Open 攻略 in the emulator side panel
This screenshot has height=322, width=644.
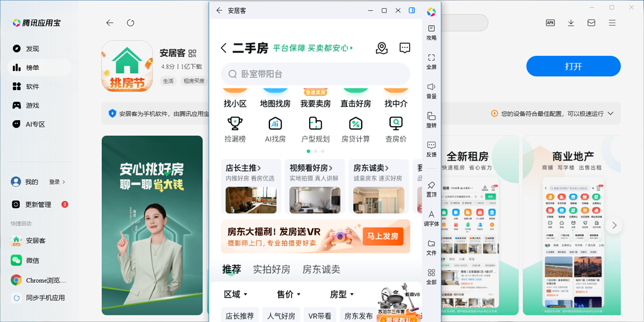pyautogui.click(x=431, y=32)
